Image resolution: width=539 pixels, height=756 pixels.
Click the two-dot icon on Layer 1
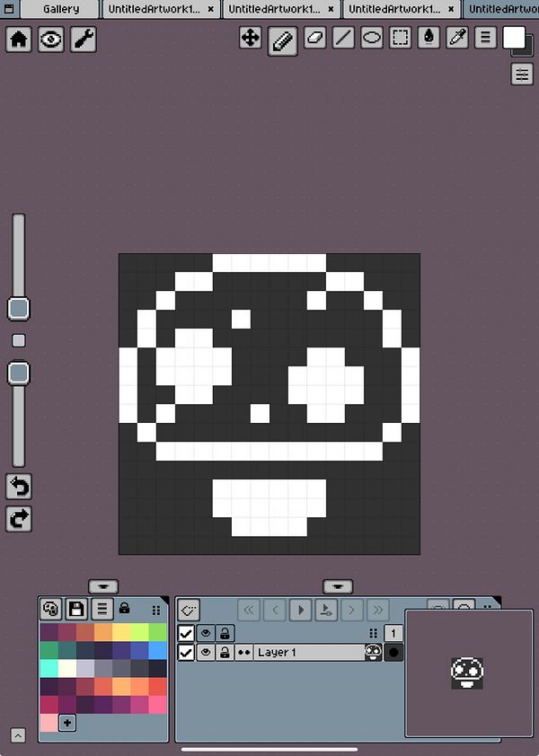[244, 653]
